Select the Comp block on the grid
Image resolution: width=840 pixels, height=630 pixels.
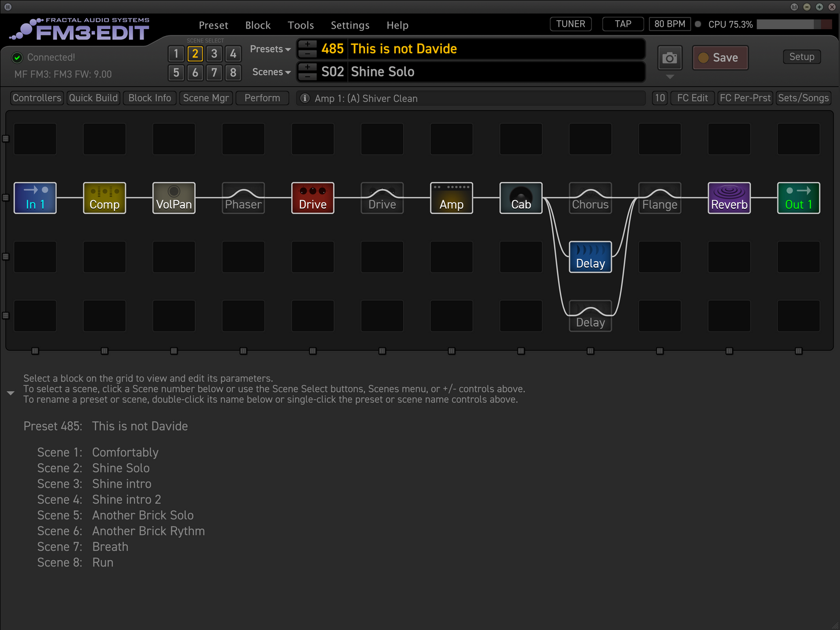click(105, 198)
